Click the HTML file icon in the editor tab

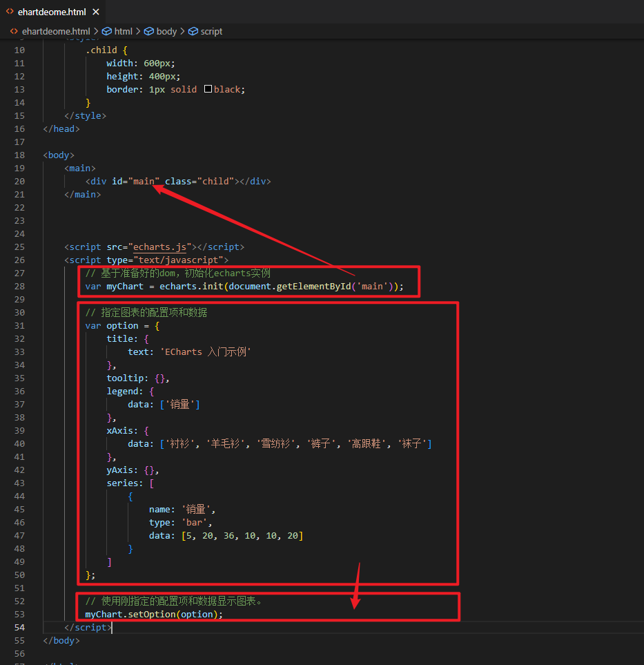point(10,11)
